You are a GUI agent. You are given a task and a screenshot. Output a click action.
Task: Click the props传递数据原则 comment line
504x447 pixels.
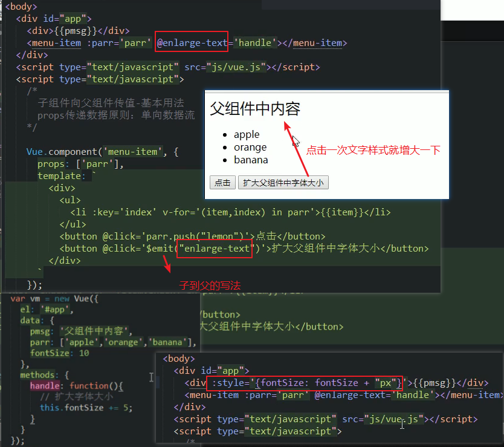(115, 115)
